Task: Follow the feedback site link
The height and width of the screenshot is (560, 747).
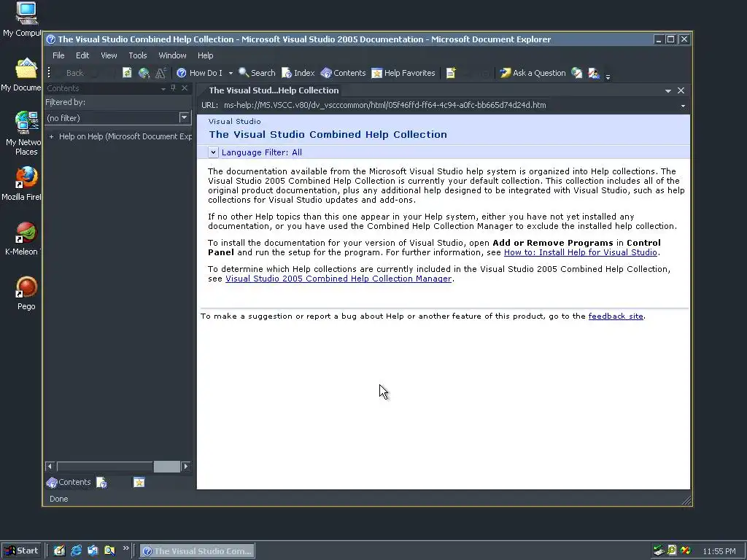Action: pyautogui.click(x=616, y=316)
